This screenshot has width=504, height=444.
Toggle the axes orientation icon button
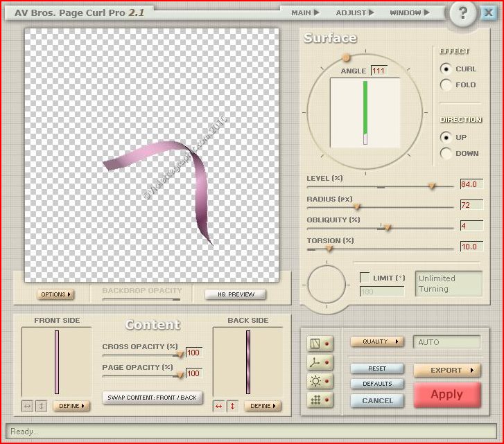click(x=315, y=362)
